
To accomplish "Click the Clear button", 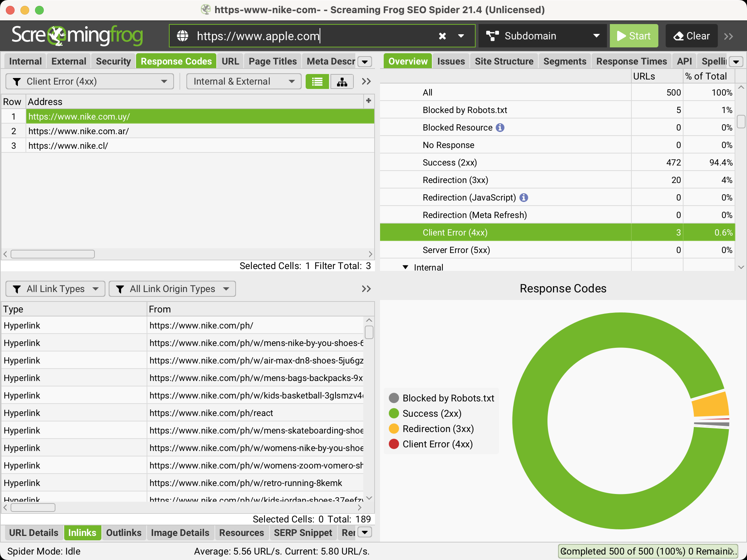I will [x=691, y=36].
